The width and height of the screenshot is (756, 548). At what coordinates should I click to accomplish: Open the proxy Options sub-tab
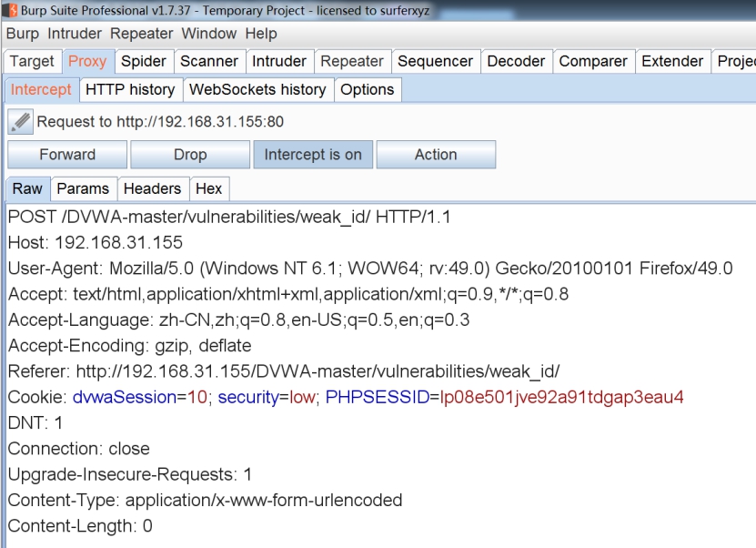coord(368,90)
